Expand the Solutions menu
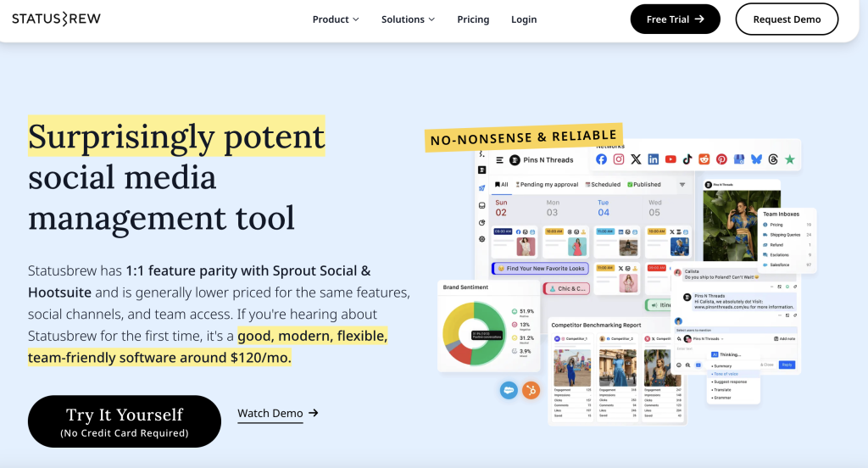This screenshot has height=468, width=868. click(x=408, y=19)
